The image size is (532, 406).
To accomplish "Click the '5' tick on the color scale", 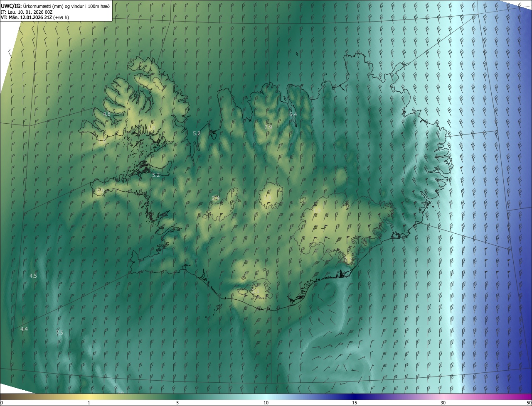I will (177, 403).
